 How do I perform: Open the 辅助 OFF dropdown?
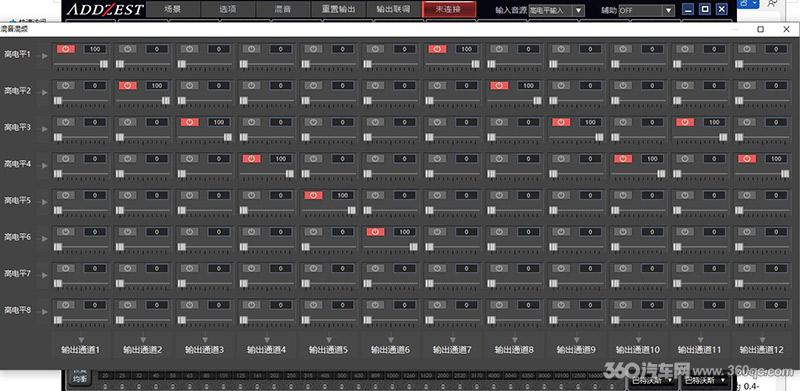(646, 10)
